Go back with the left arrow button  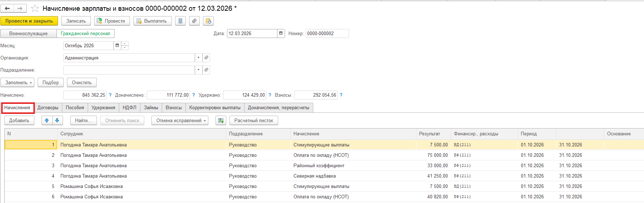coord(7,8)
